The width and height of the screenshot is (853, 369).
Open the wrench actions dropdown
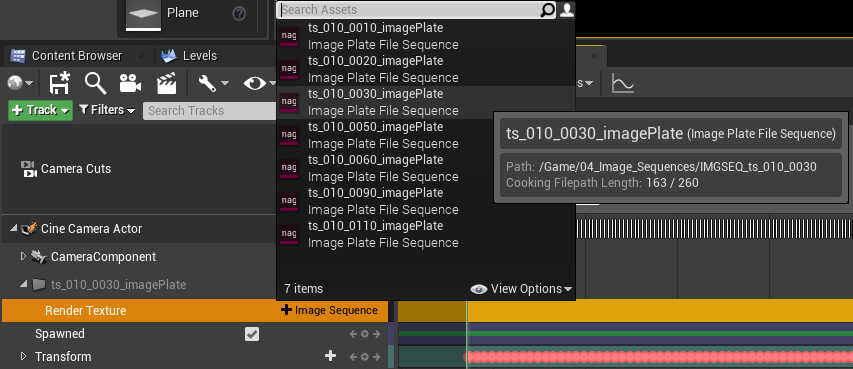click(x=213, y=83)
